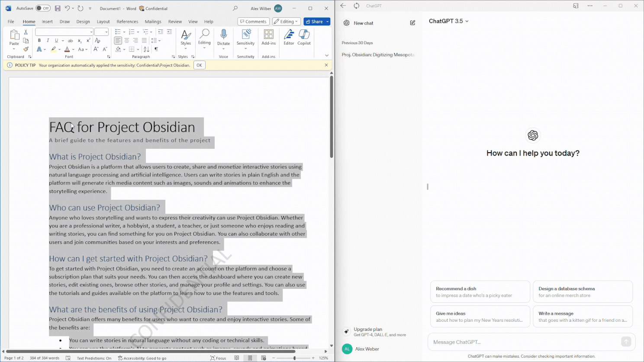Click the Format Painter icon

26,49
